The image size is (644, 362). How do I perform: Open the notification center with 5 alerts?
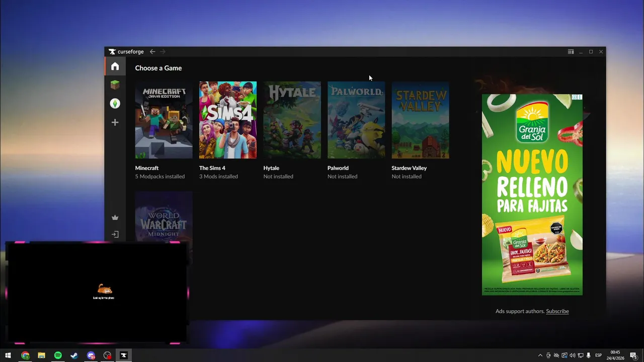coord(634,355)
